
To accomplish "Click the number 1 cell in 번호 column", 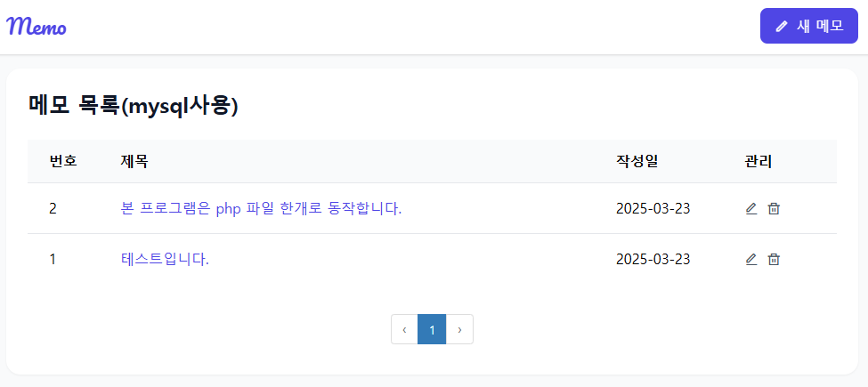I will [x=53, y=259].
